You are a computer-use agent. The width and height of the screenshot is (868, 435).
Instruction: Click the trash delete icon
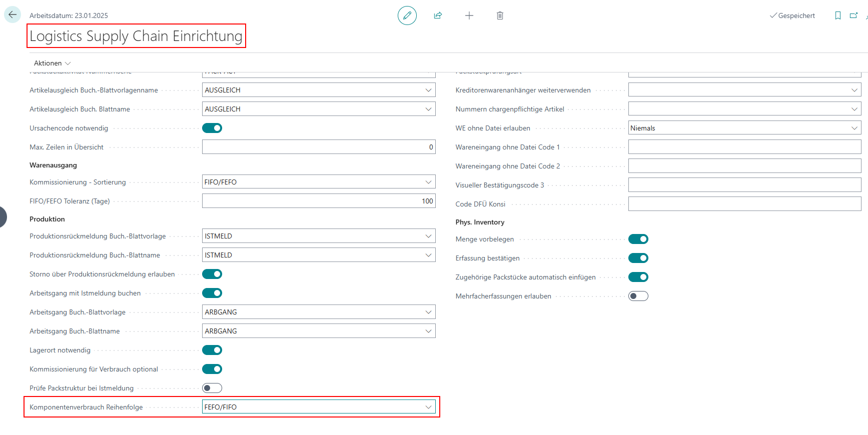click(500, 15)
